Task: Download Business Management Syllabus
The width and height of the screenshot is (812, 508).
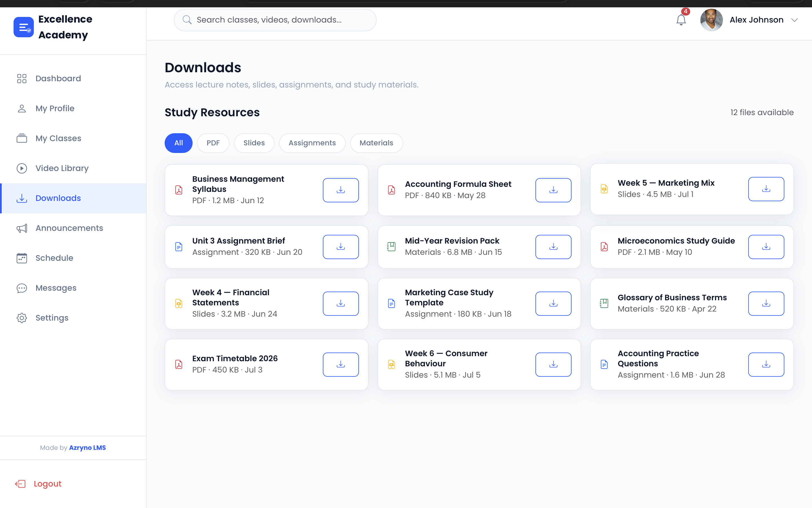Action: point(341,190)
